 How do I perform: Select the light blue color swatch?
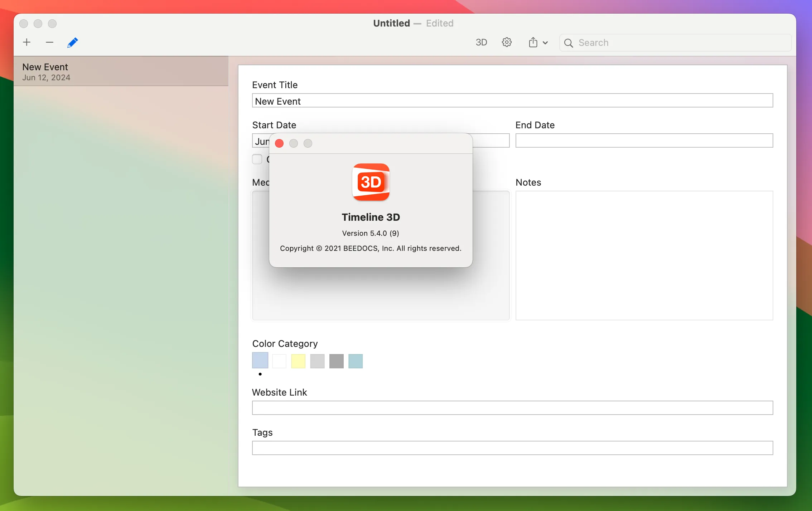260,360
